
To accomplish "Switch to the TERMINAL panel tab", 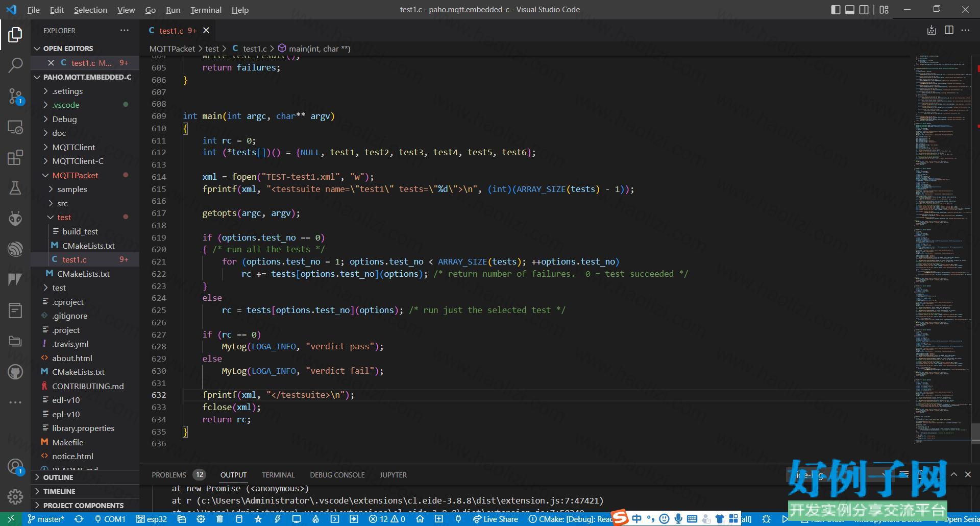I will point(278,475).
